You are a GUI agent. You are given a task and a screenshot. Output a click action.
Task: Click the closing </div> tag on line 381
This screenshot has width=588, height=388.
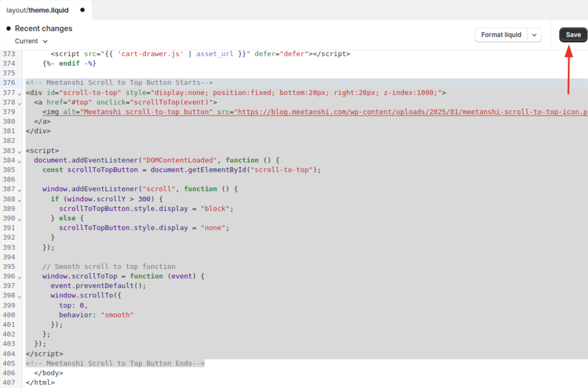click(x=38, y=131)
